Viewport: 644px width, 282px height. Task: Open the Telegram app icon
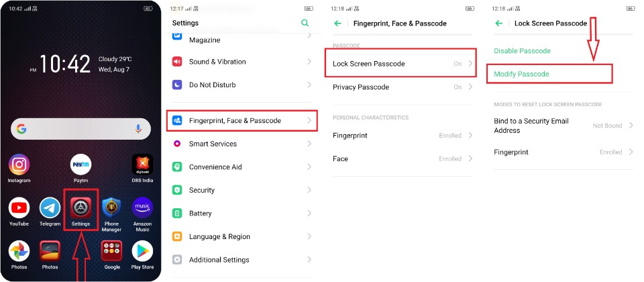point(50,207)
